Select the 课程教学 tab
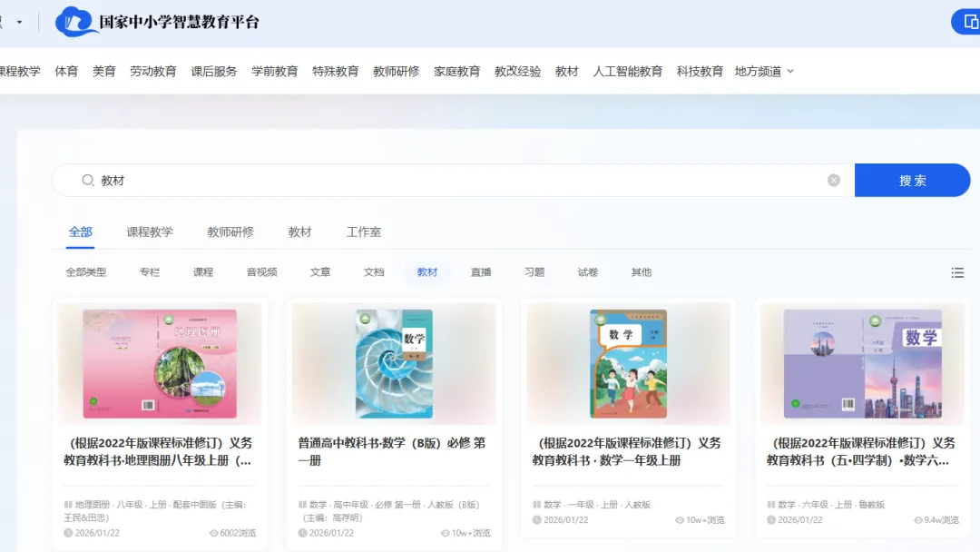Viewport: 980px width, 552px height. (x=150, y=232)
